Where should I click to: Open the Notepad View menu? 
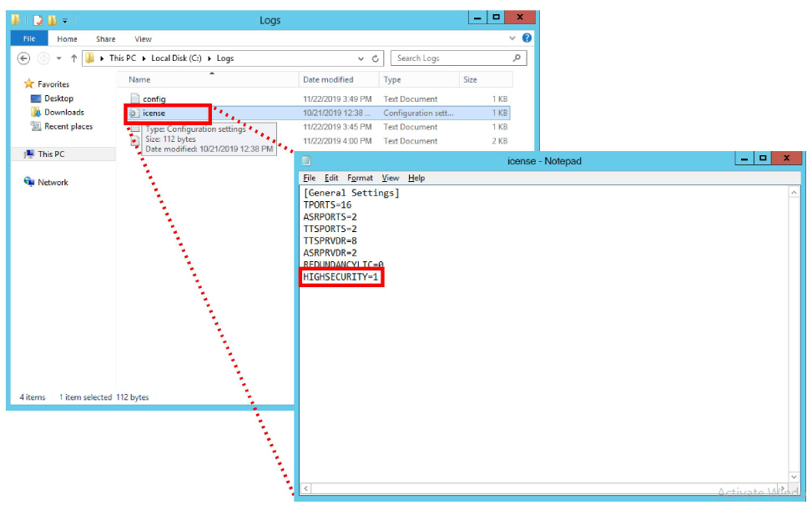[391, 178]
